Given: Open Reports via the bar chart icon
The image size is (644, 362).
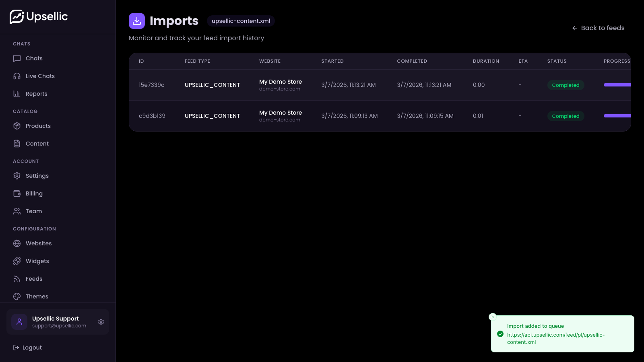Looking at the screenshot, I should (17, 94).
